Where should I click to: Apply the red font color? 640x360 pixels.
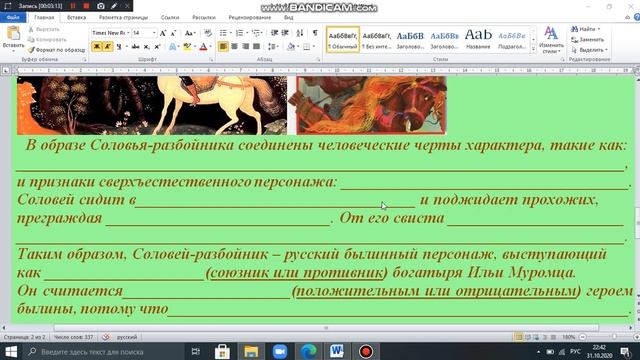[x=203, y=47]
